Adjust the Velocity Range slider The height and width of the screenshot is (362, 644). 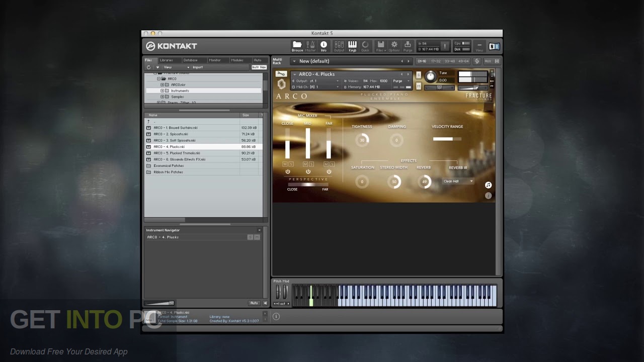tap(447, 139)
